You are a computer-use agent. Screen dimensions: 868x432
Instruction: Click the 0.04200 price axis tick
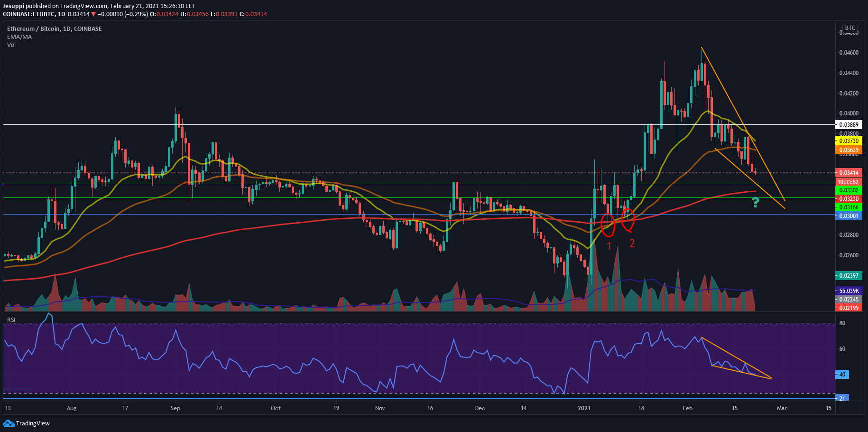[x=849, y=94]
